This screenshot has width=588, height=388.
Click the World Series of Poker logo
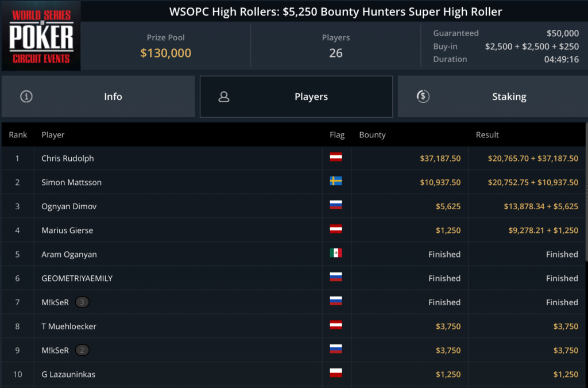click(x=41, y=36)
